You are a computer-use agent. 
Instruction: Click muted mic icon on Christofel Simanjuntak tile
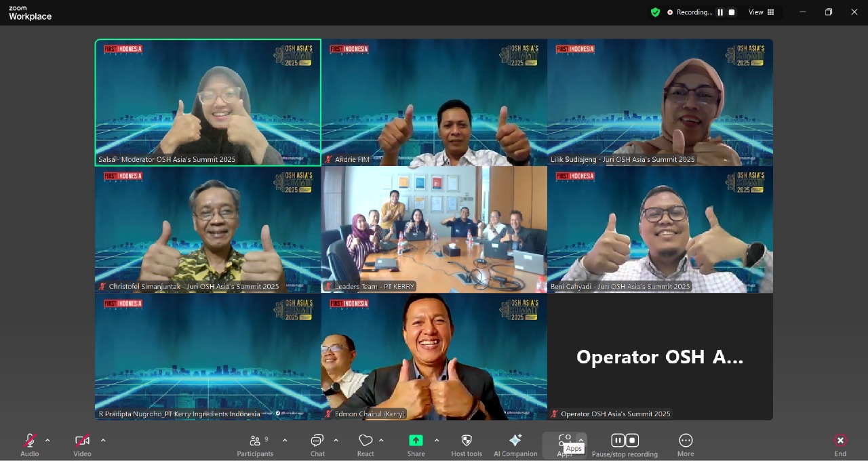click(x=103, y=287)
